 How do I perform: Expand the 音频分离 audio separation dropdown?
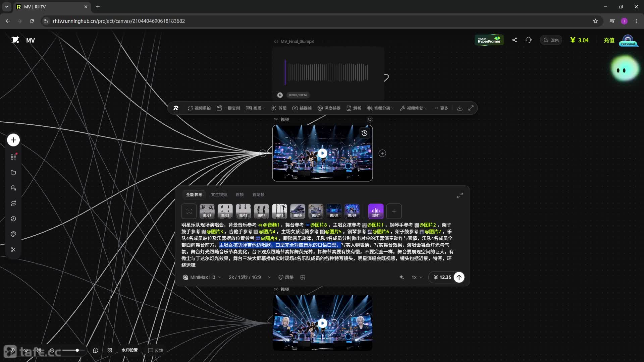(380, 108)
